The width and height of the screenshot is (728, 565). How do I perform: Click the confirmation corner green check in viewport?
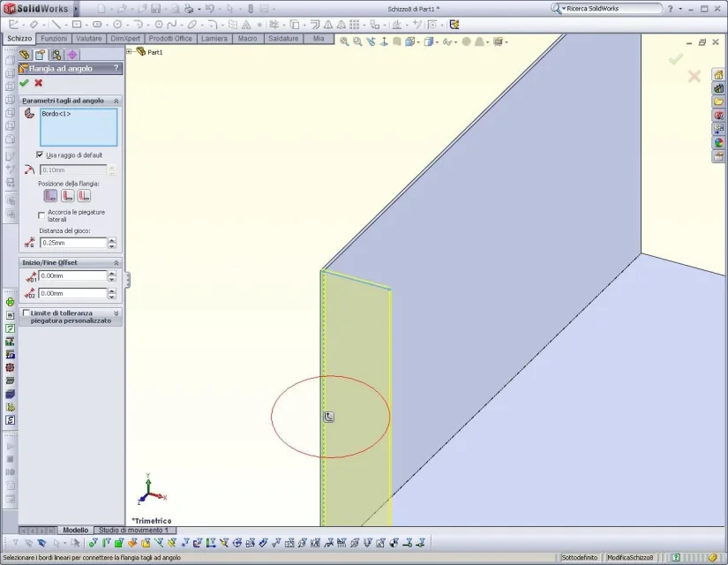click(676, 59)
